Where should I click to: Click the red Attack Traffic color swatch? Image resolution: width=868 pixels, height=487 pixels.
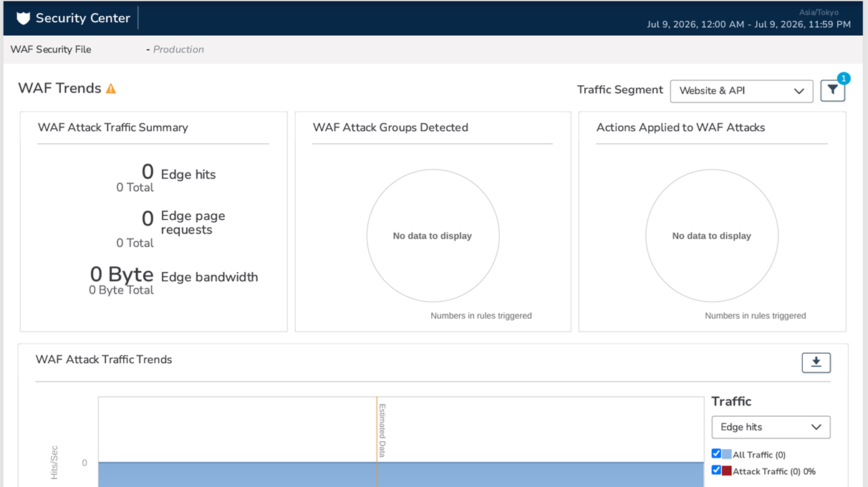click(x=727, y=471)
